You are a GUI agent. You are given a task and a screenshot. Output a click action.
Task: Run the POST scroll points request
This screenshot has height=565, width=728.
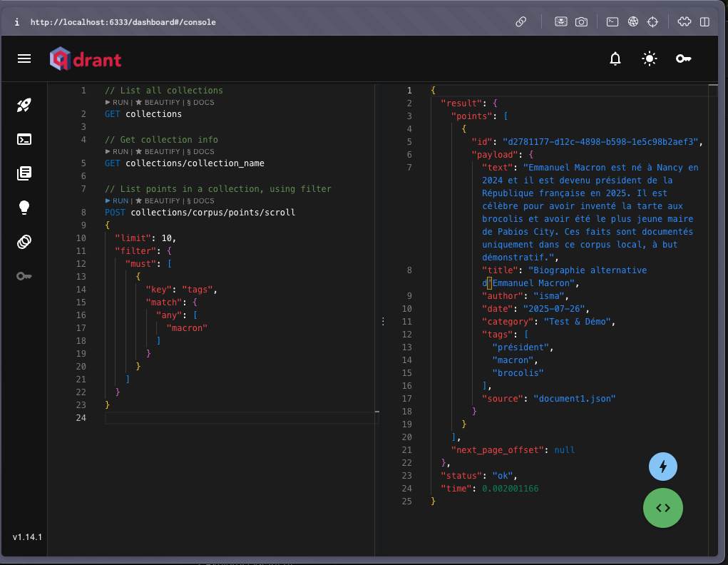[117, 201]
